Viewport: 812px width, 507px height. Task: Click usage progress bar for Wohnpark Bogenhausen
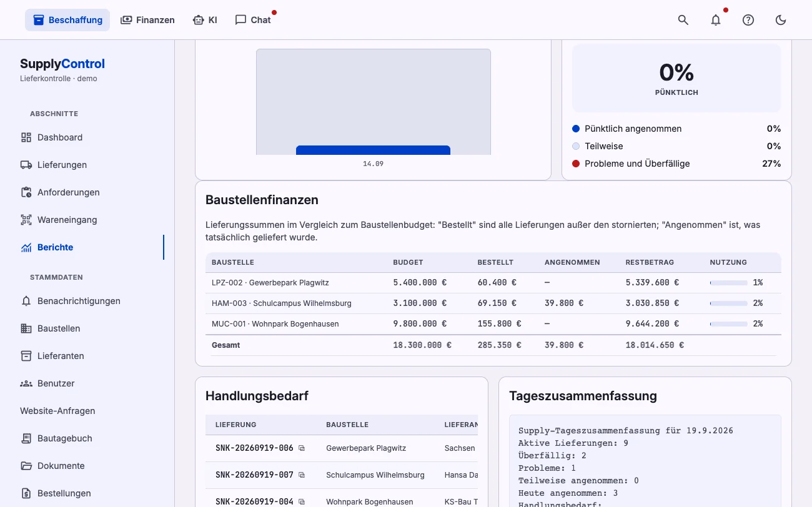point(728,324)
